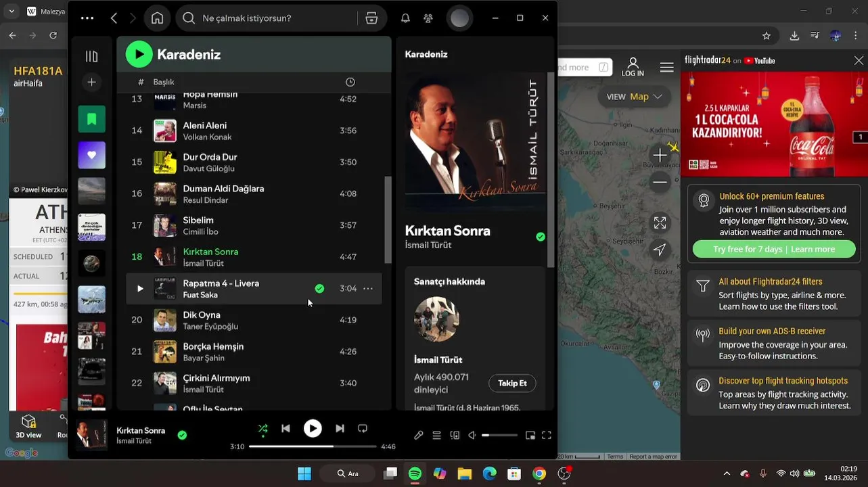Open Bayar Şahin artist link
The width and height of the screenshot is (868, 487).
point(204,358)
